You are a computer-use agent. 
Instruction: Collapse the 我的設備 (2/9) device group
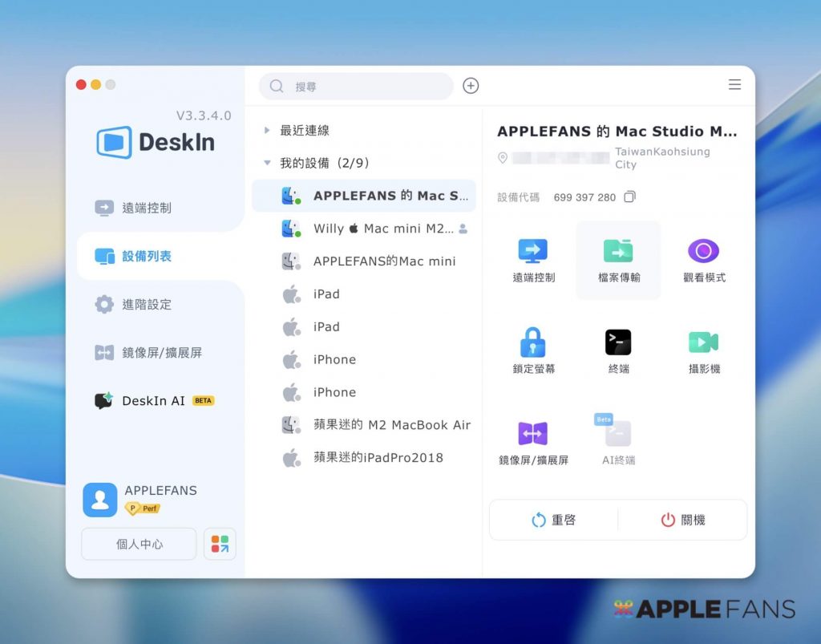tap(267, 162)
